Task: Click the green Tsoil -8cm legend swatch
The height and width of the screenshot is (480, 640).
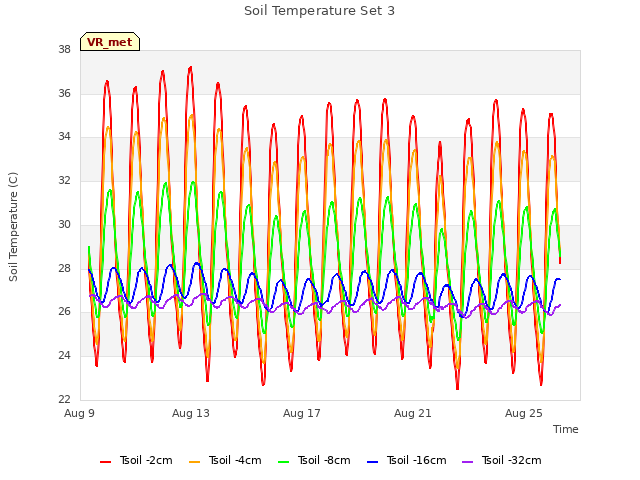Action: coord(283,462)
